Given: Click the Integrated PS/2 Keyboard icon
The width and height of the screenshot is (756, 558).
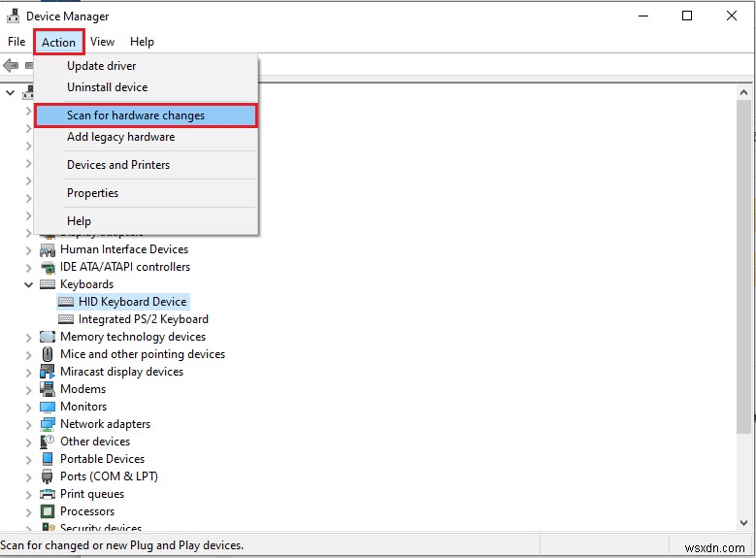Looking at the screenshot, I should coord(66,319).
